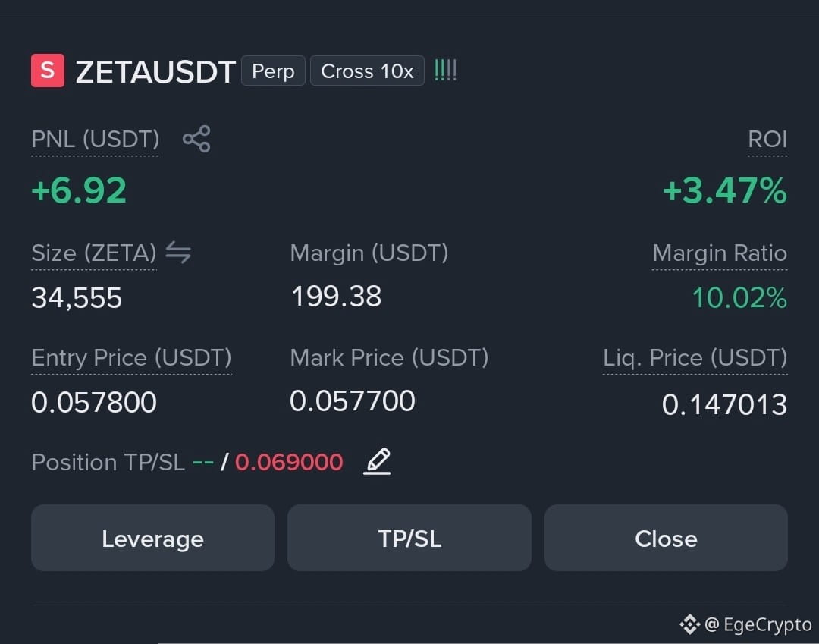819x644 pixels.
Task: Open the Cross 10x margin mode tag
Action: 367,71
